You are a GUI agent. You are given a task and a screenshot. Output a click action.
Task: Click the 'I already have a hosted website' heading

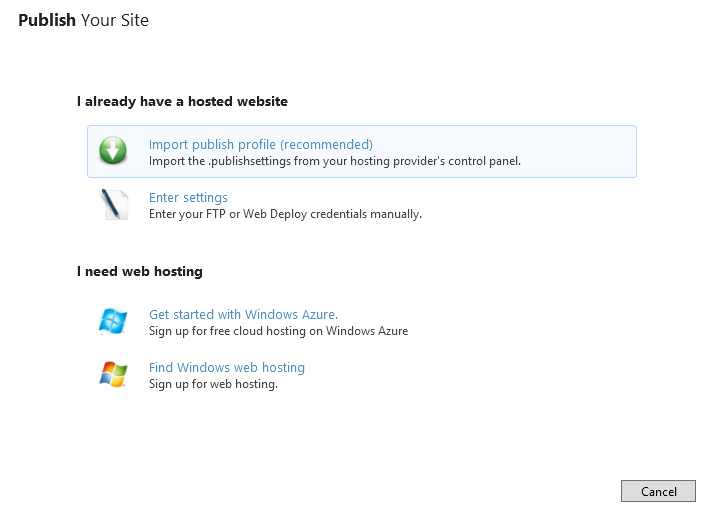pyautogui.click(x=182, y=101)
